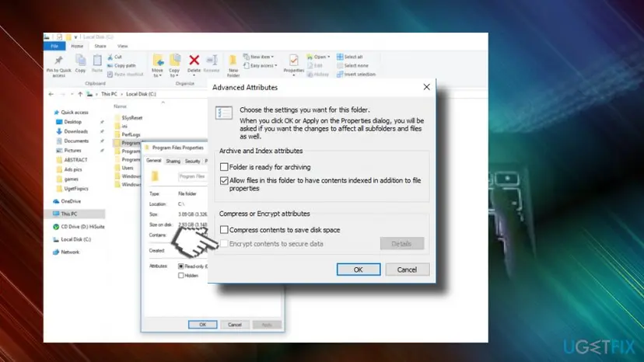The height and width of the screenshot is (362, 644).
Task: Click Cancel in Advanced Attributes dialog
Action: point(407,270)
